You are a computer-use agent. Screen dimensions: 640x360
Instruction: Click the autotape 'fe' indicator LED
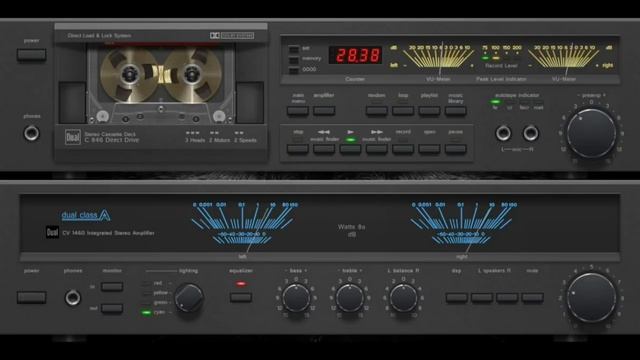point(495,102)
